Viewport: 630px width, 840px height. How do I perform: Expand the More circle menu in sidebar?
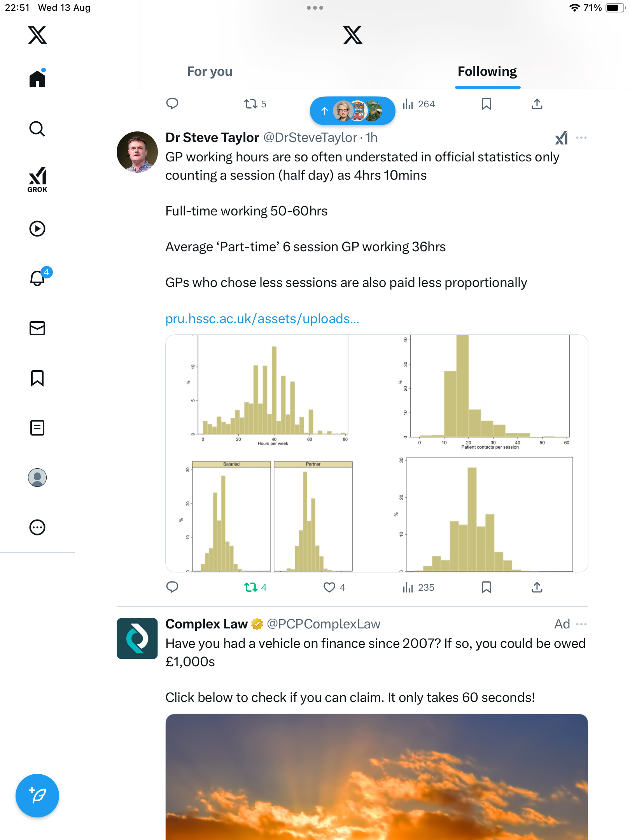(x=37, y=527)
